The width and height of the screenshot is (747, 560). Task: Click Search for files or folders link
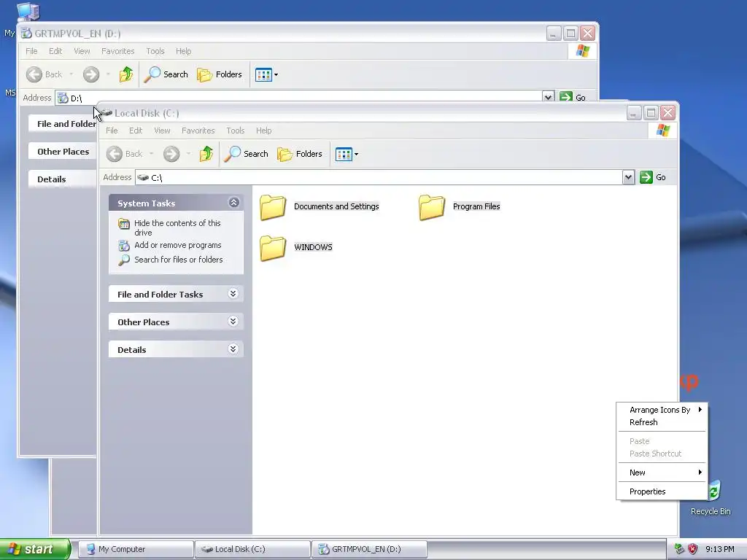click(178, 260)
